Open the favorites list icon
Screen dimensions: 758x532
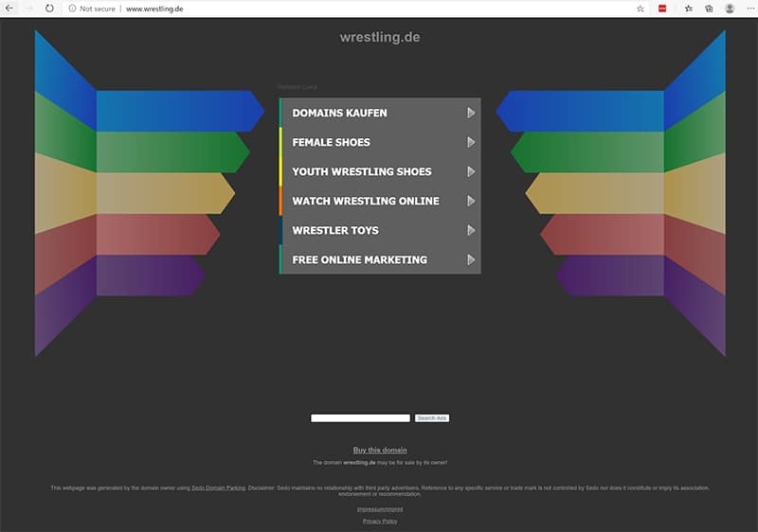click(x=688, y=9)
